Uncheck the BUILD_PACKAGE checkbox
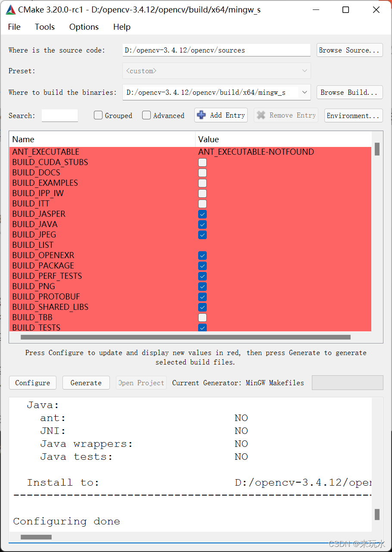The height and width of the screenshot is (552, 392). [x=202, y=266]
